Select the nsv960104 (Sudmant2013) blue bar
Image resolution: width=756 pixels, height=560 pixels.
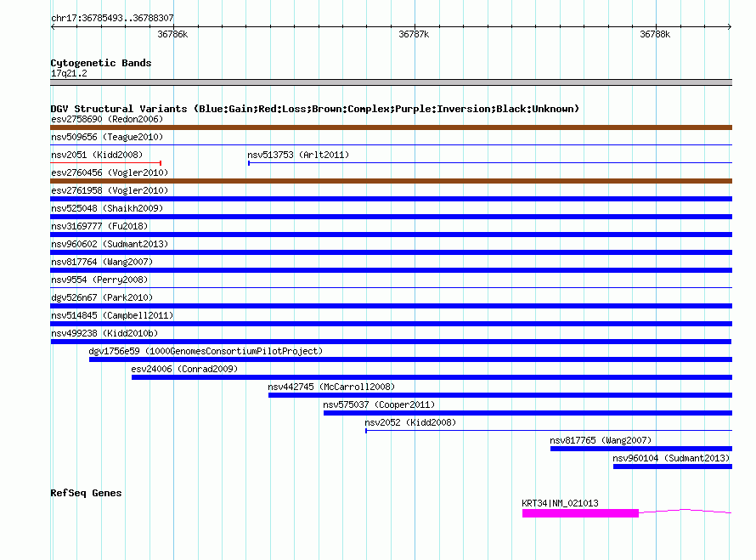click(x=671, y=467)
